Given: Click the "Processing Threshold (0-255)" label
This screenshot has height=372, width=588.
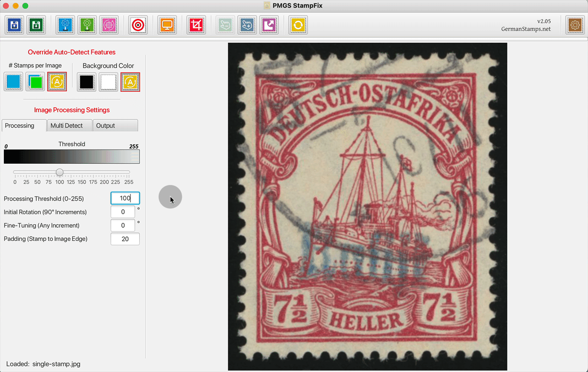Looking at the screenshot, I should tap(44, 199).
